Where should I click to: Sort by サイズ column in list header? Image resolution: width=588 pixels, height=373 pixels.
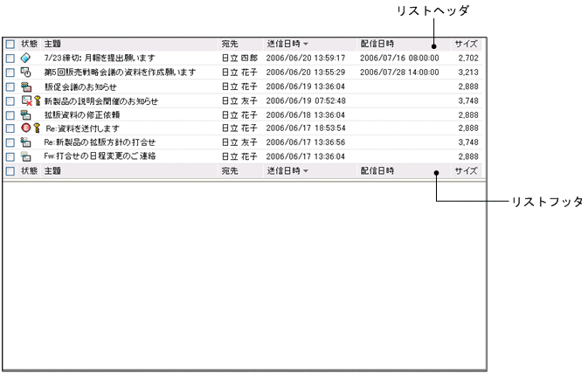click(x=467, y=44)
